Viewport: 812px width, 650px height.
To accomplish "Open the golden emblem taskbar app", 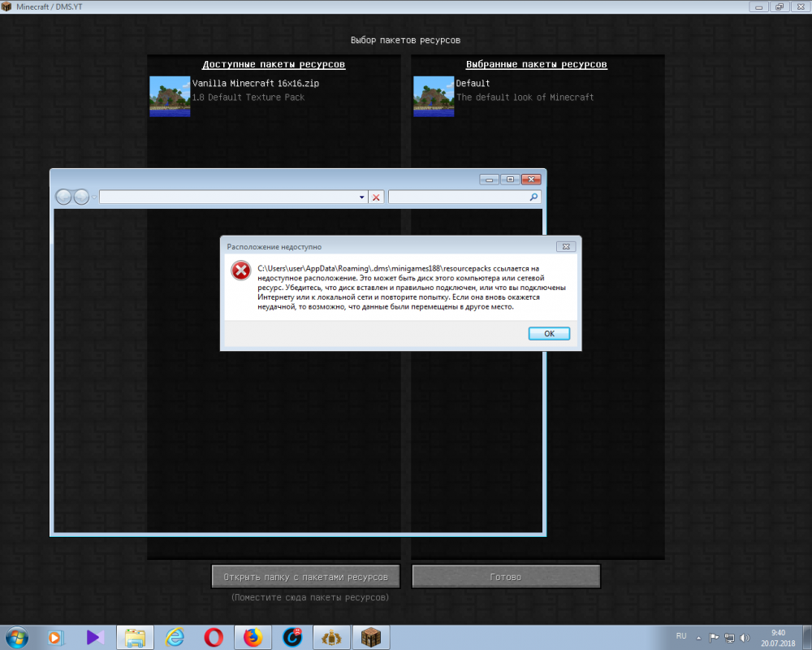I will click(x=331, y=637).
